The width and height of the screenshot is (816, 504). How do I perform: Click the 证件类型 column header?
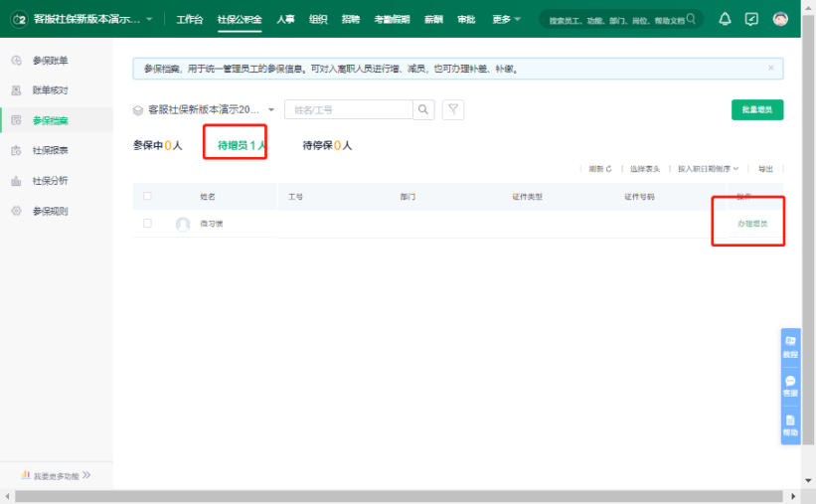point(527,197)
